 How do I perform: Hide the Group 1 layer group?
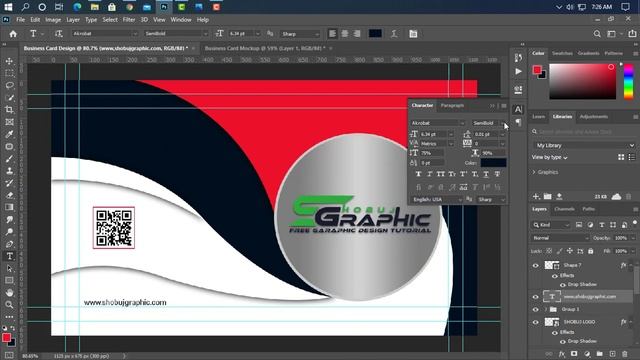coord(536,310)
